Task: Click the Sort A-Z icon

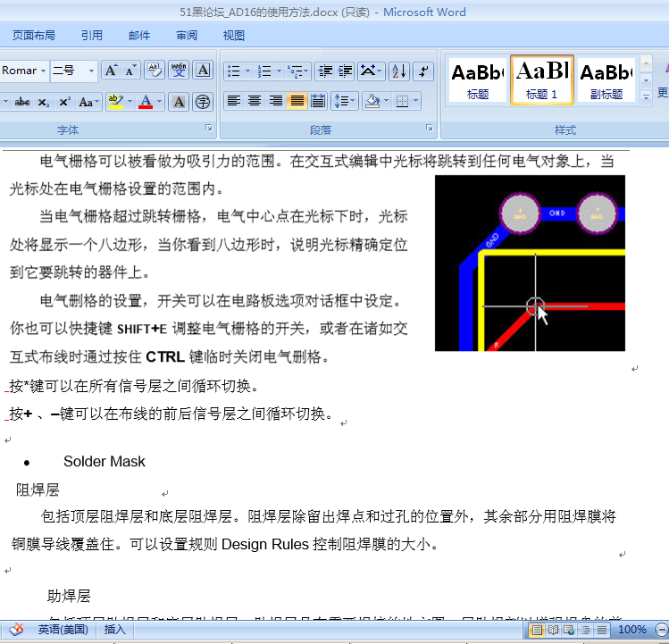Action: 399,71
